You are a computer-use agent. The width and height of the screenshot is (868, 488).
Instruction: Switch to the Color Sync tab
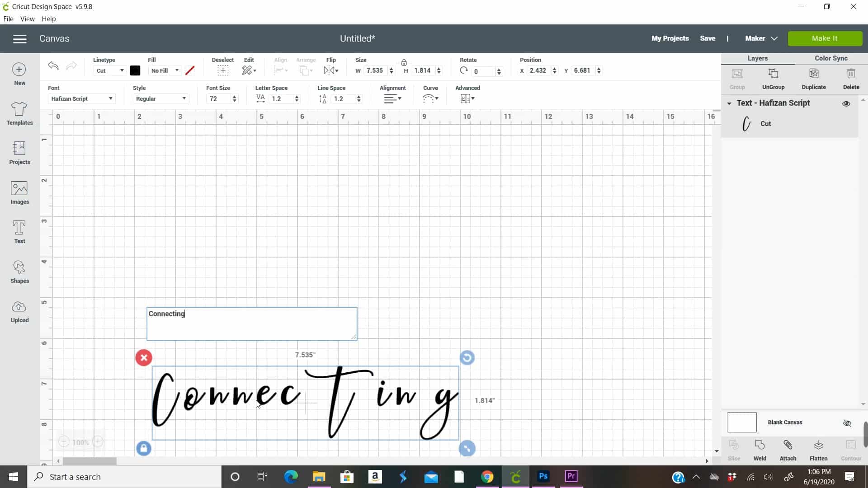click(831, 58)
